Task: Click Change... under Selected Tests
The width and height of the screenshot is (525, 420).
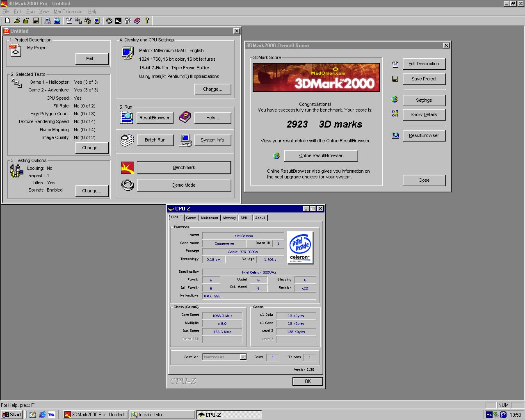Action: [92, 148]
